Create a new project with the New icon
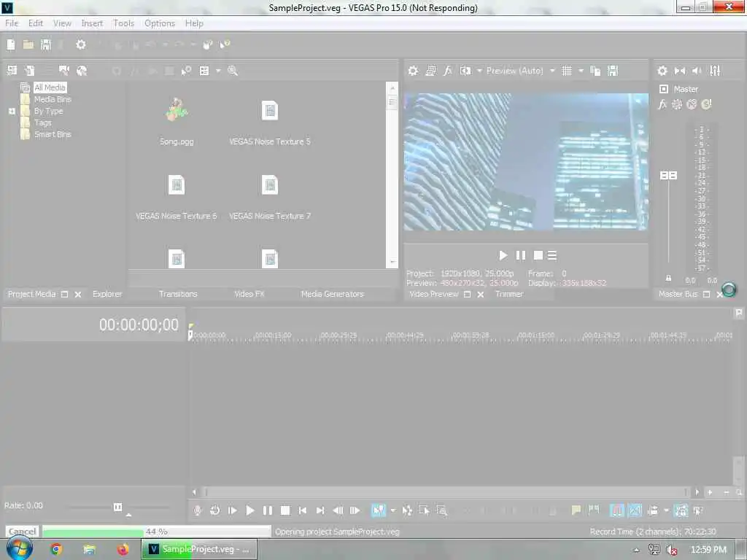Image resolution: width=747 pixels, height=560 pixels. (x=11, y=44)
